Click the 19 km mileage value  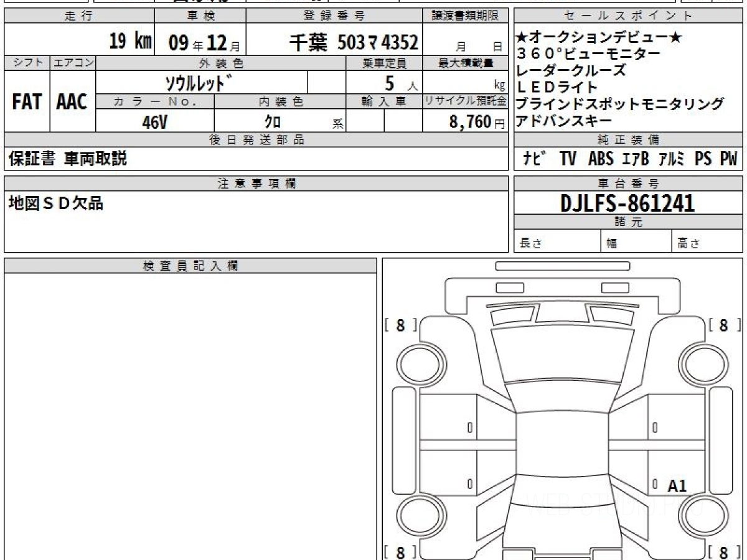tap(131, 42)
